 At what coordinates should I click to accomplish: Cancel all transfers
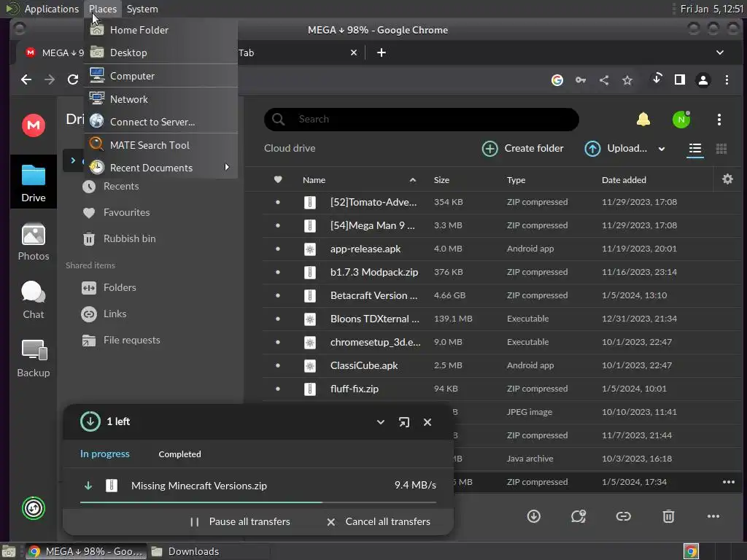(x=379, y=521)
